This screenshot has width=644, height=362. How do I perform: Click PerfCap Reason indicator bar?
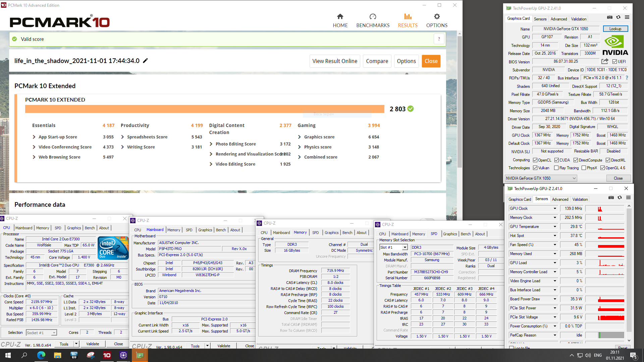click(x=611, y=335)
